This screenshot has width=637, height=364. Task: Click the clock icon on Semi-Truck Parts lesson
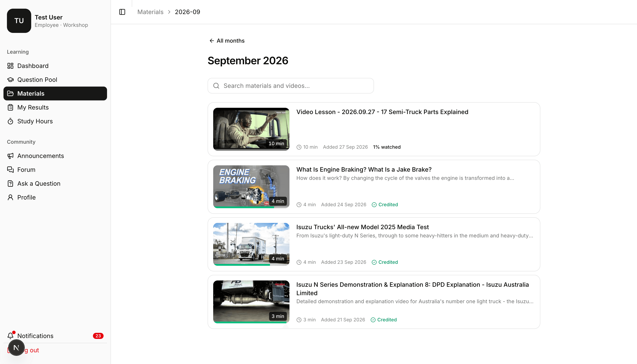pos(299,147)
